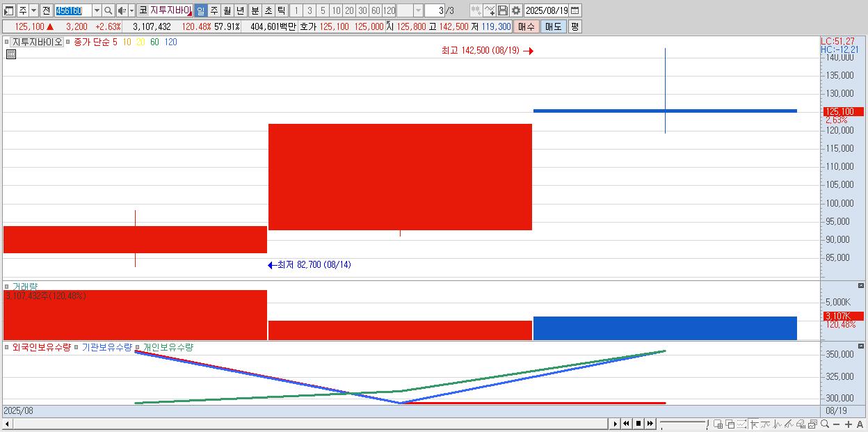Screen dimensions: 868x432
Task: Select the 1 interval preset button
Action: pyautogui.click(x=296, y=10)
